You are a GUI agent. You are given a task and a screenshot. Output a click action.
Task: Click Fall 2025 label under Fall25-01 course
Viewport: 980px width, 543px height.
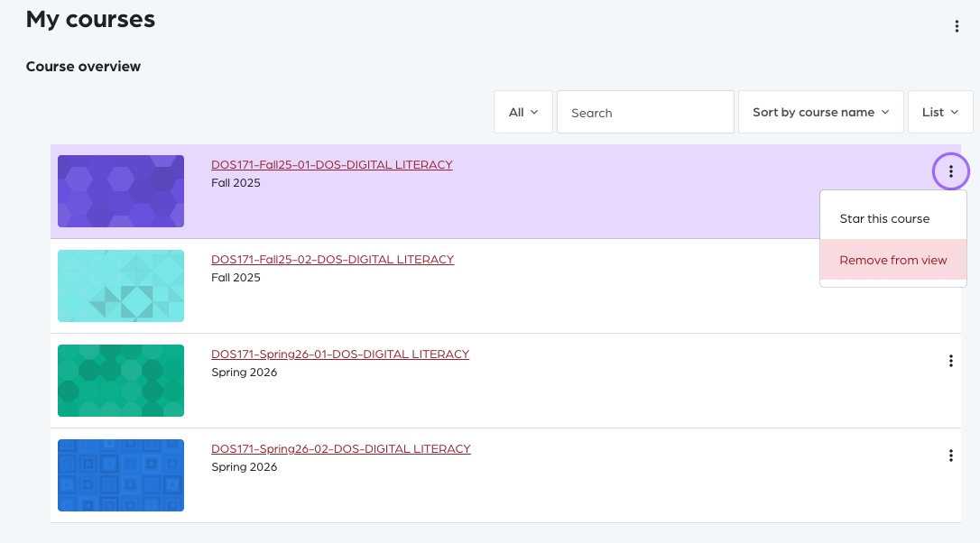point(236,183)
